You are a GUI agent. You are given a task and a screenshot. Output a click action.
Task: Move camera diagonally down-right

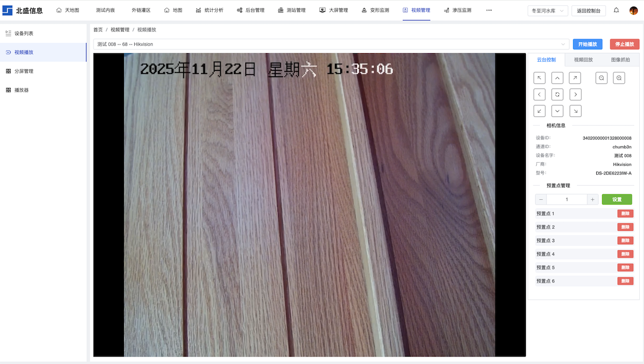(575, 111)
